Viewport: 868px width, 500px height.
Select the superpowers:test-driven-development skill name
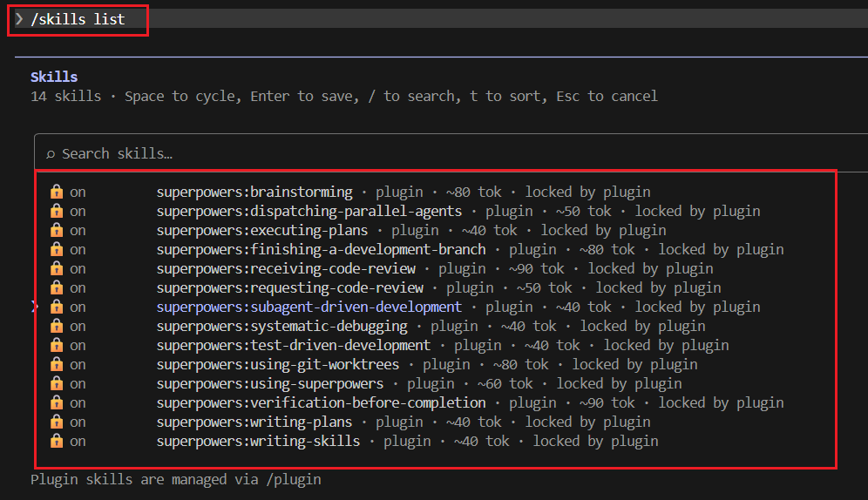294,345
